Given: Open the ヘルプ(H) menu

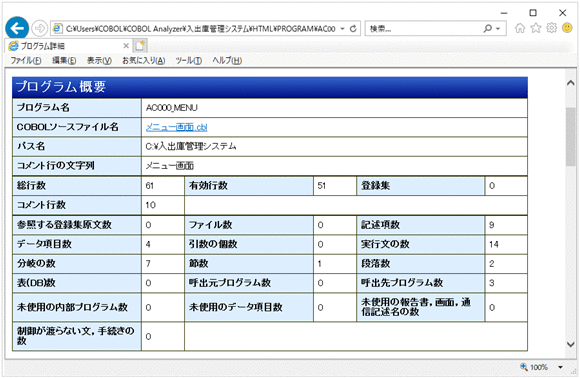Looking at the screenshot, I should (x=227, y=61).
